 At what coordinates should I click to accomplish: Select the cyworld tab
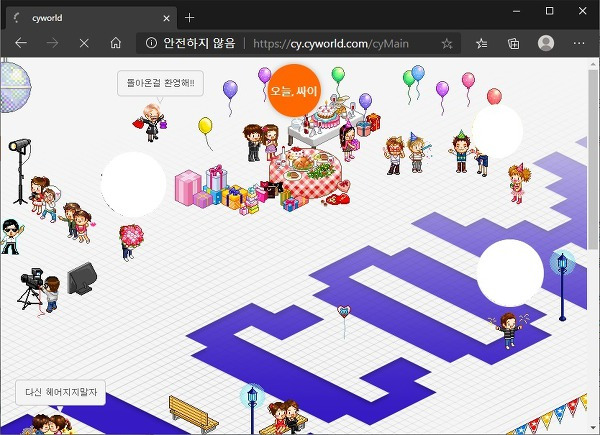click(x=91, y=18)
